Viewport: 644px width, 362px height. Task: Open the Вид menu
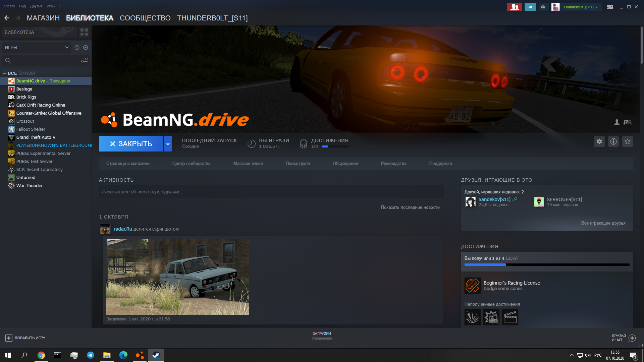tap(22, 6)
